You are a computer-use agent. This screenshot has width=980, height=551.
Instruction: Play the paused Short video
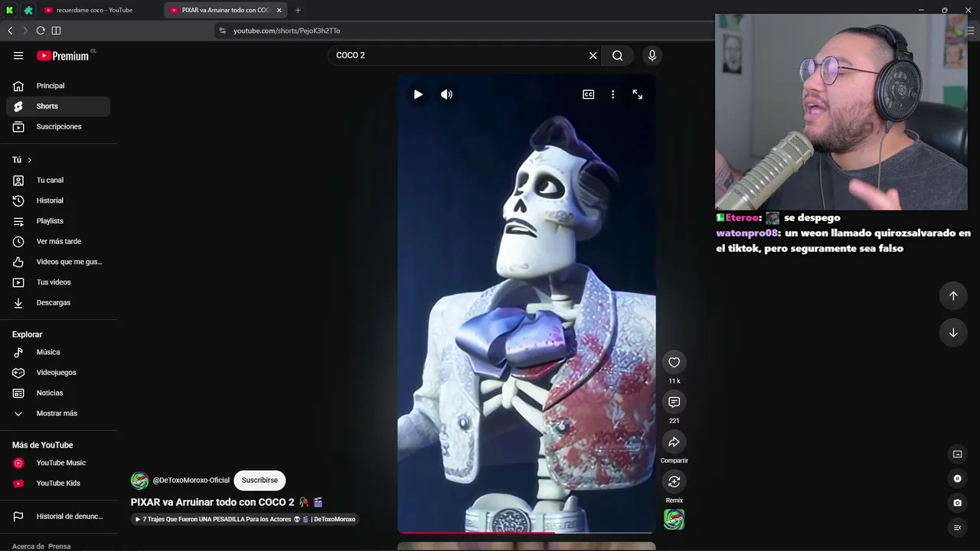point(418,94)
